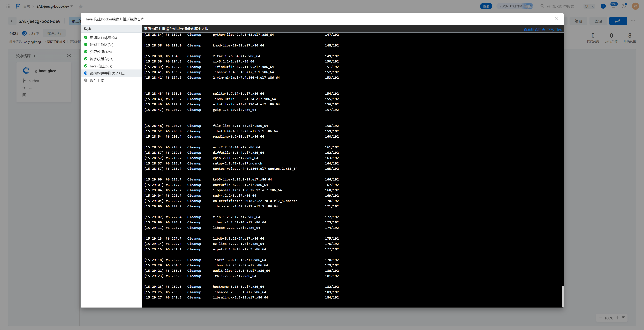Screen dimensions: 644x330
Task: Open the 查看原始日志 link
Action: point(534,30)
